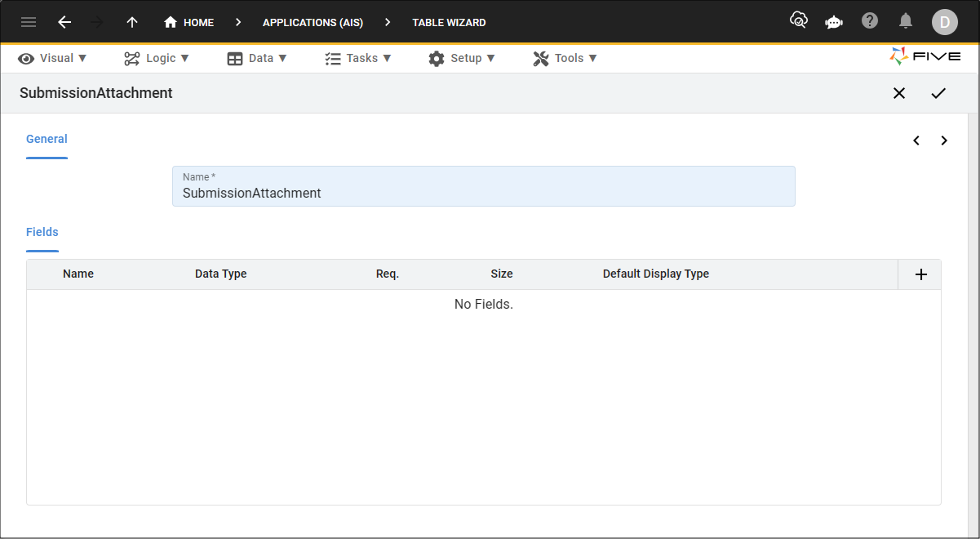Save the record with the checkmark
This screenshot has height=539, width=980.
coord(938,93)
